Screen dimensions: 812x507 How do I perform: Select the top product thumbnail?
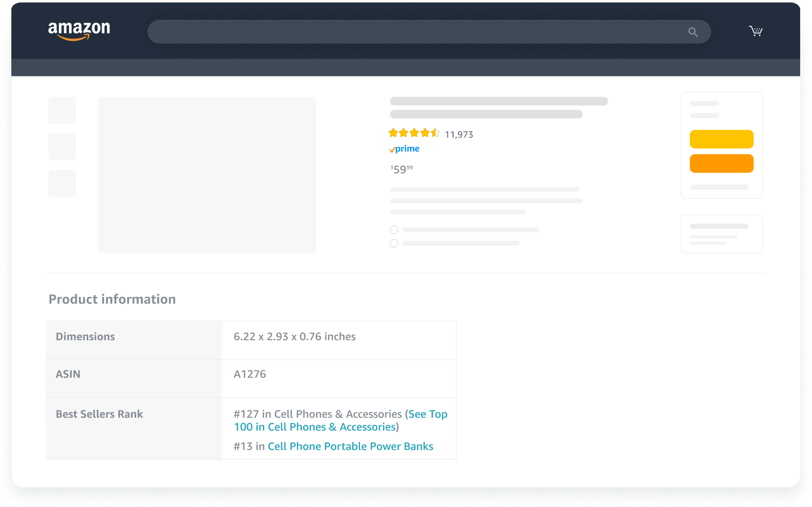point(62,110)
